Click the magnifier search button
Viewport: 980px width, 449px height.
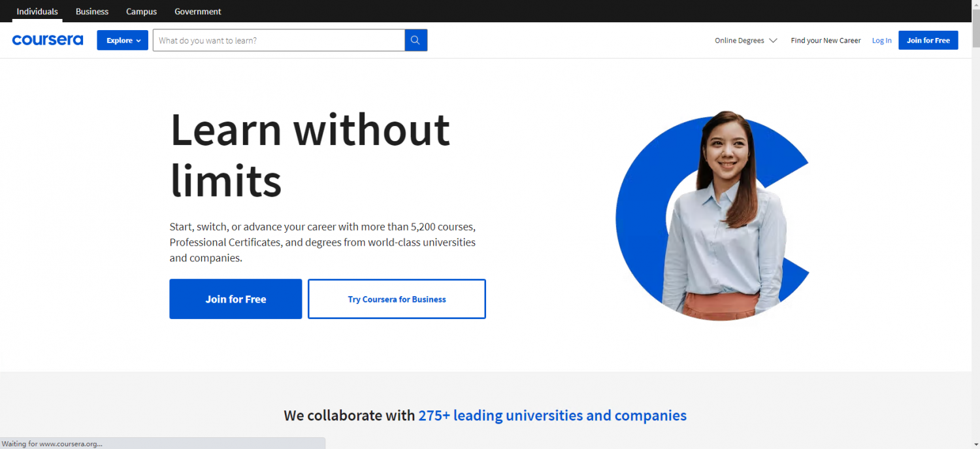(416, 40)
